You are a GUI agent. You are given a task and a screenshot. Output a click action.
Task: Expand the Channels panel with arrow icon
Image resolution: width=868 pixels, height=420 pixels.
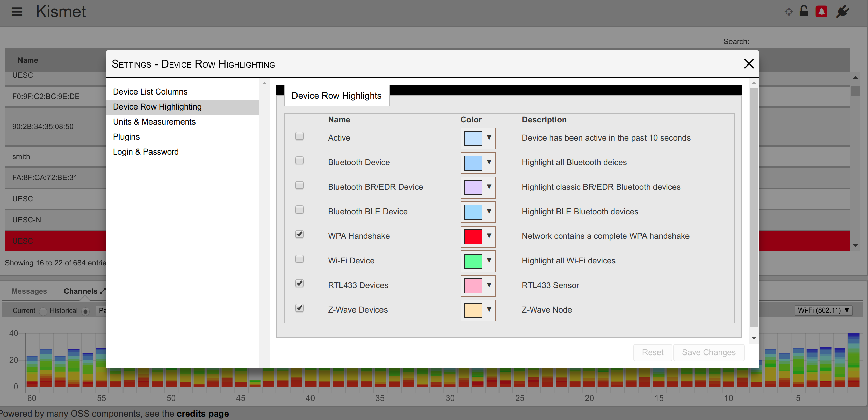(103, 291)
